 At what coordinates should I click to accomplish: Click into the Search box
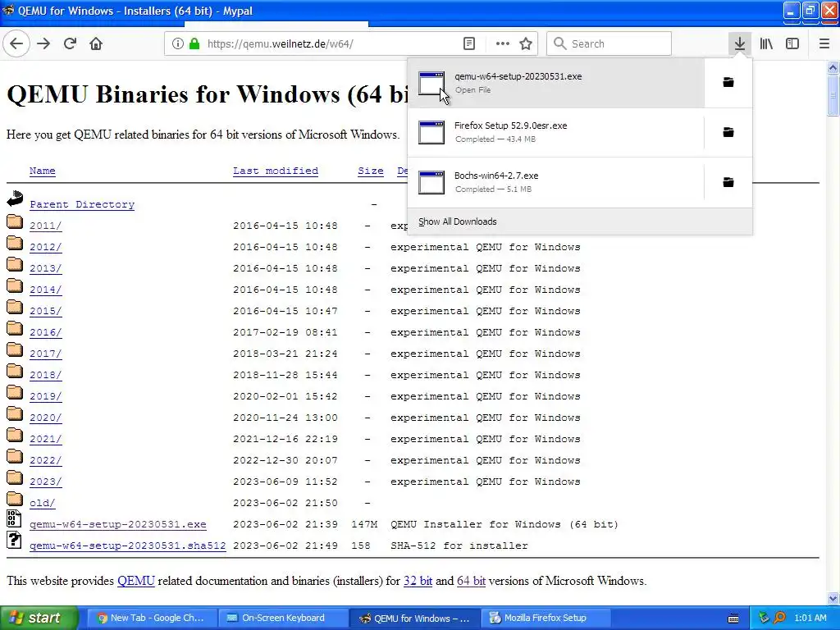point(609,44)
